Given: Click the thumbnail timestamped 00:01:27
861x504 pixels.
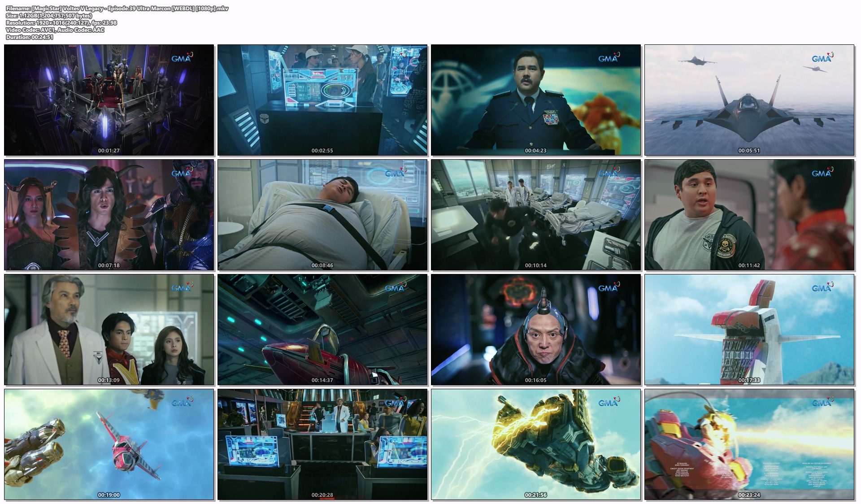Looking at the screenshot, I should (109, 100).
